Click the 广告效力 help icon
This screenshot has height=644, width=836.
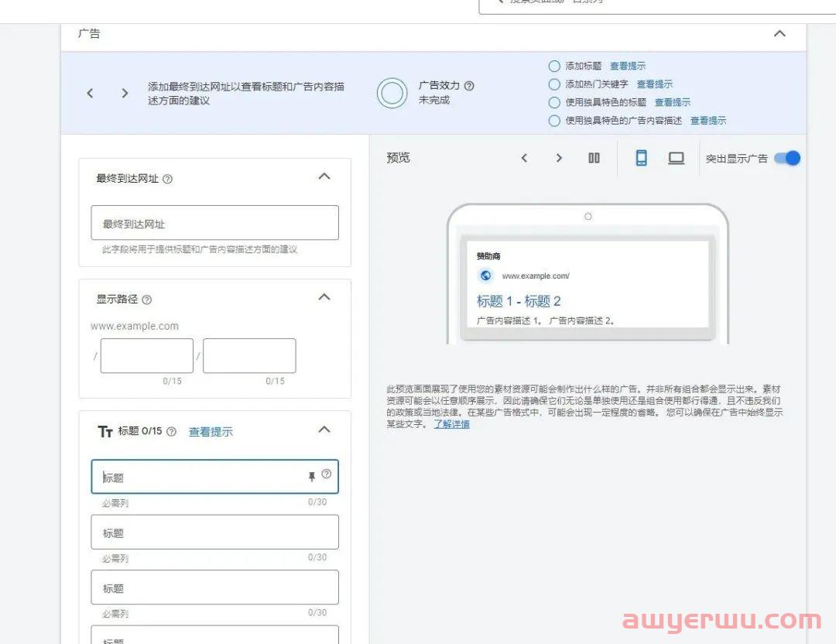[469, 86]
